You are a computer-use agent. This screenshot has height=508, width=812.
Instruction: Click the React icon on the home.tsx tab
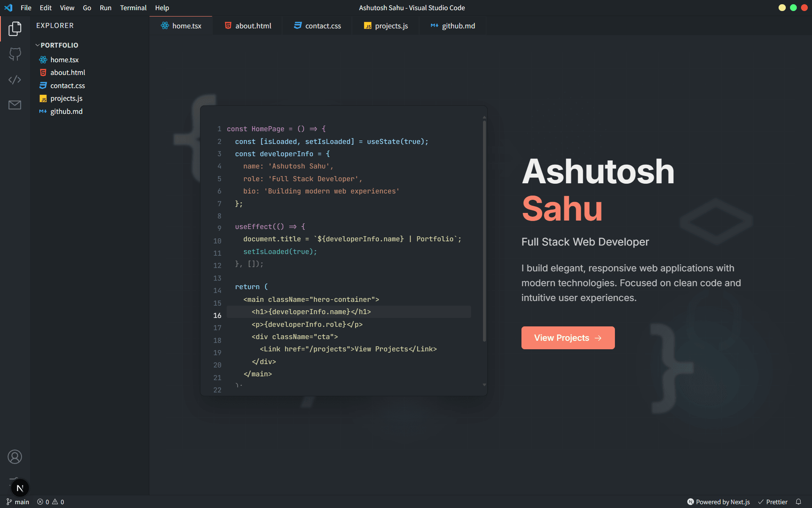pos(165,26)
